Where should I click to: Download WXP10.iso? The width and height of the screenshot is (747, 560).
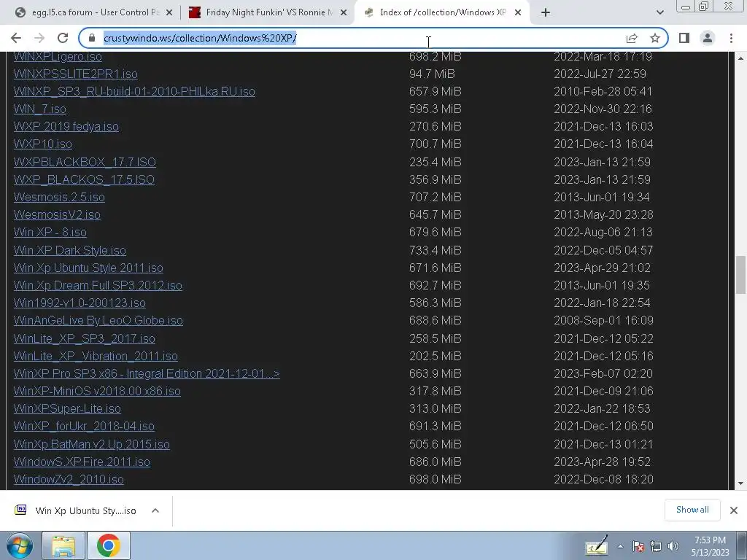tap(43, 144)
